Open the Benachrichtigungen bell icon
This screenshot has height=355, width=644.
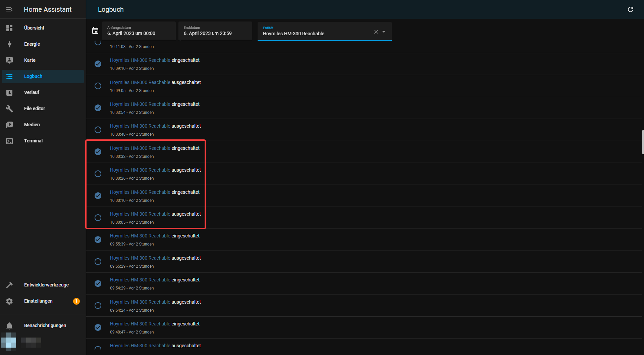pyautogui.click(x=9, y=325)
